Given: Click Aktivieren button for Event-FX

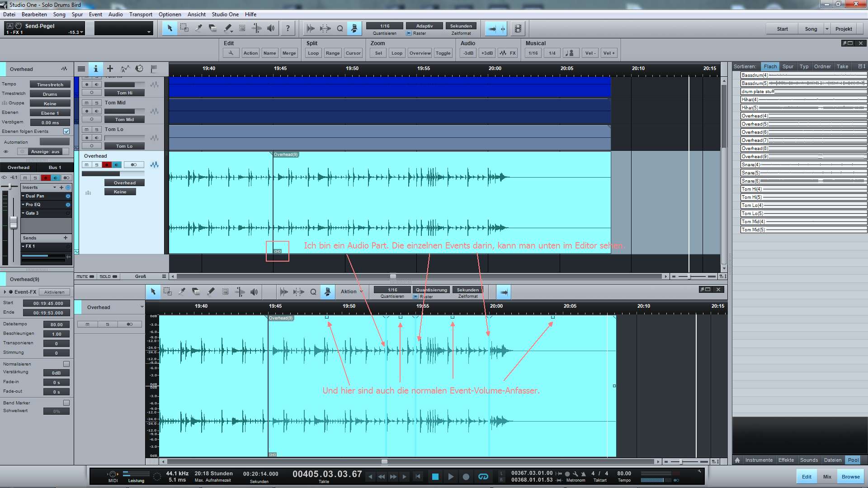Looking at the screenshot, I should pyautogui.click(x=54, y=292).
